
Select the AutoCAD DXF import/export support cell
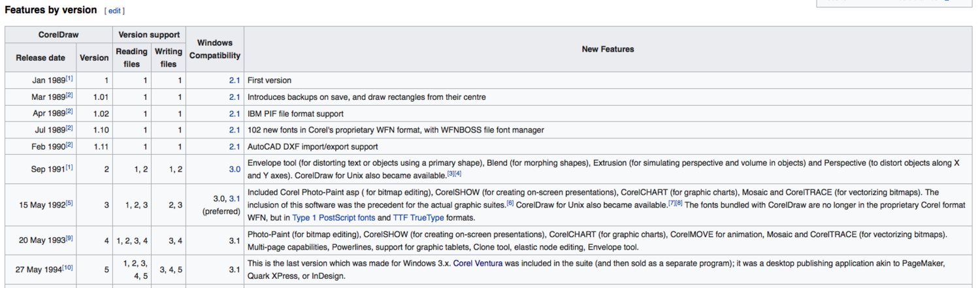tap(608, 147)
